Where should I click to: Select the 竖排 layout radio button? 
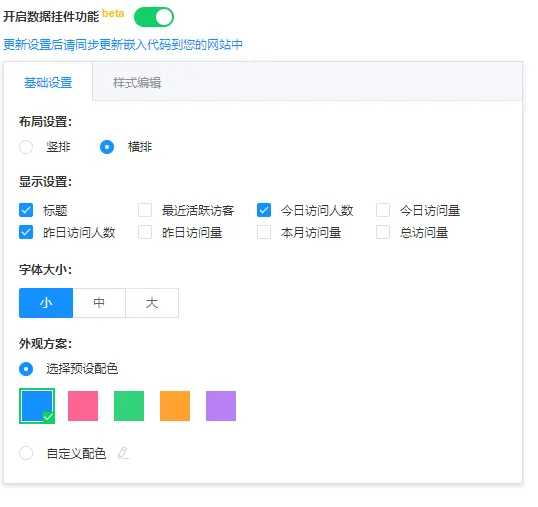click(x=26, y=147)
